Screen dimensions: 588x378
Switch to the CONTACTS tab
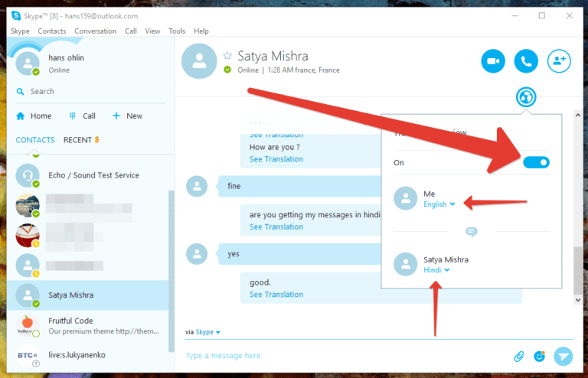pyautogui.click(x=35, y=140)
